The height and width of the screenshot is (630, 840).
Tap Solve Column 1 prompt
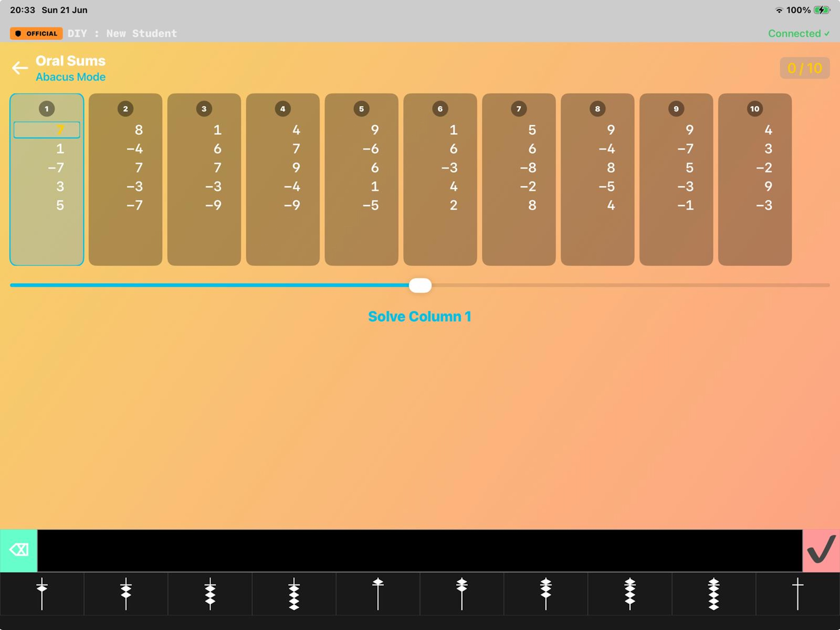(420, 316)
